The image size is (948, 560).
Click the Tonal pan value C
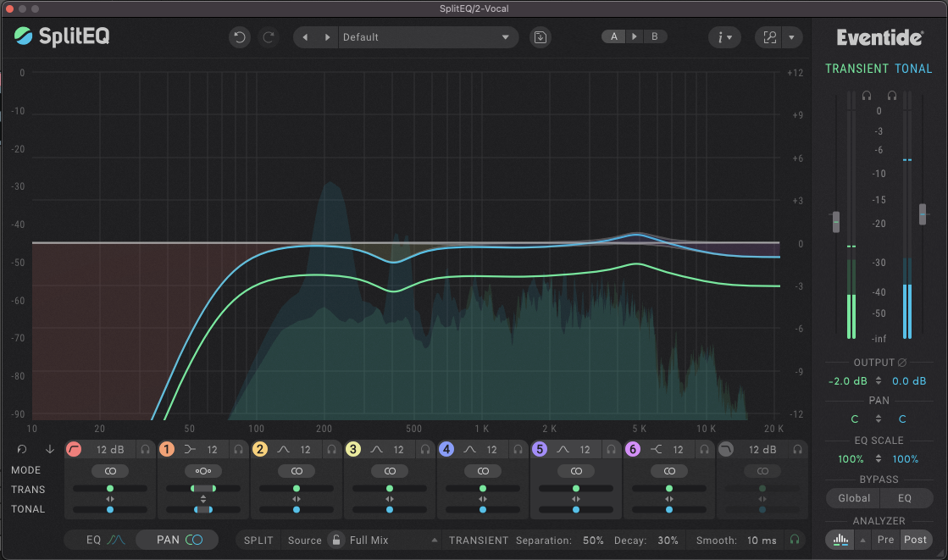(902, 419)
